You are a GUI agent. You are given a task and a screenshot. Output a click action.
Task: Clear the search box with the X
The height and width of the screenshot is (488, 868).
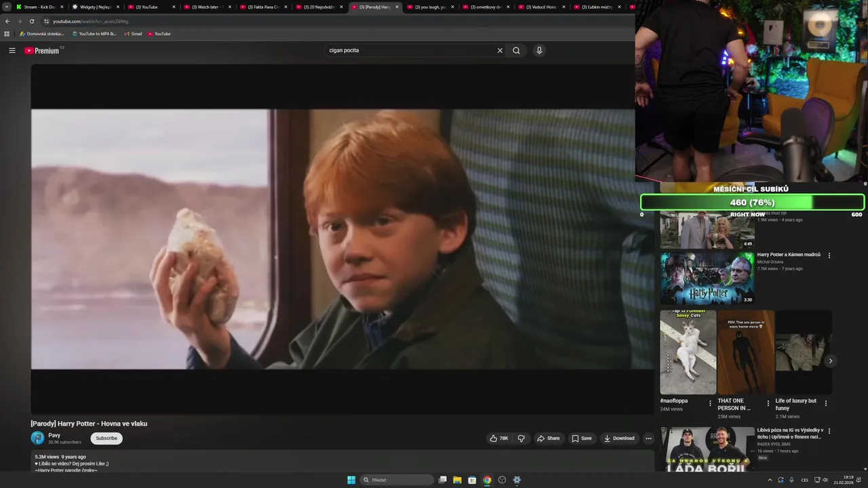pyautogui.click(x=500, y=50)
